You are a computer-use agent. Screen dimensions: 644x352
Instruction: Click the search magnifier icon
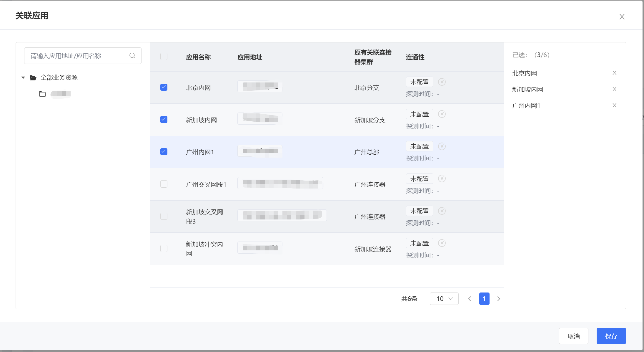(x=132, y=55)
